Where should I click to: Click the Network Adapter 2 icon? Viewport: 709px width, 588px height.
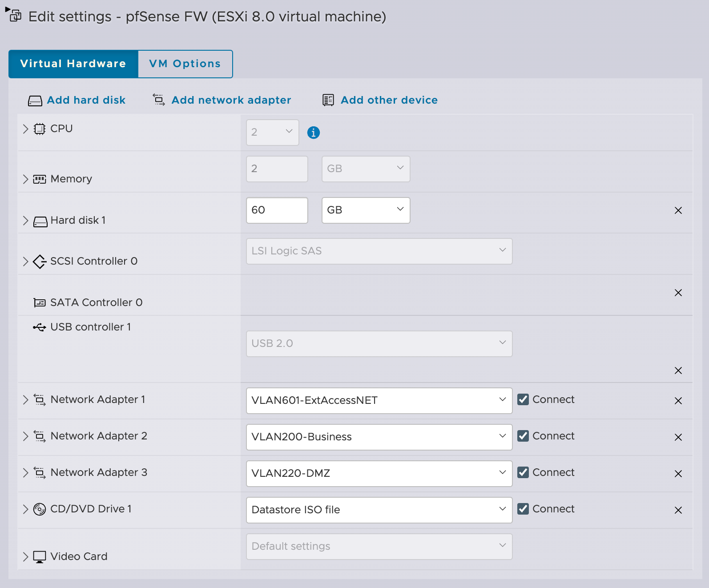click(40, 436)
